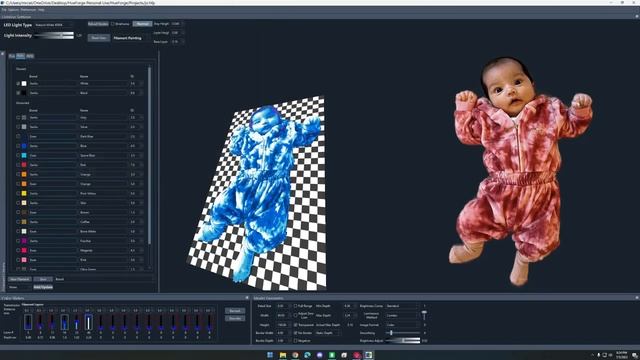Adjust the Light Intensity slider
The height and width of the screenshot is (360, 640).
pos(54,36)
